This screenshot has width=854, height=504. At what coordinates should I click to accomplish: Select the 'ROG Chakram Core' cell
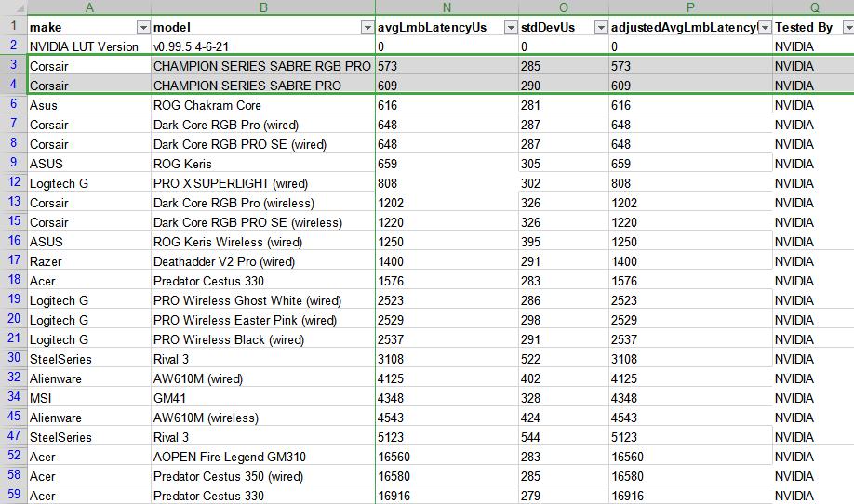[x=263, y=106]
